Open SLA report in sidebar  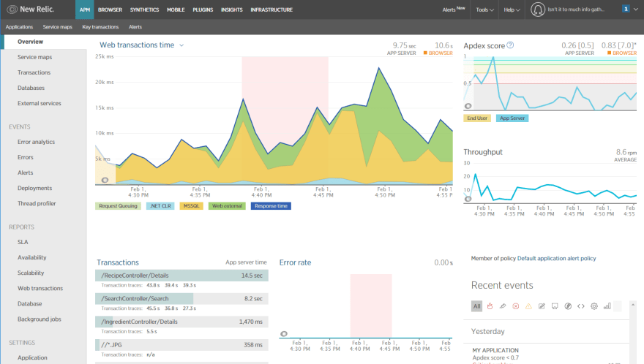23,242
